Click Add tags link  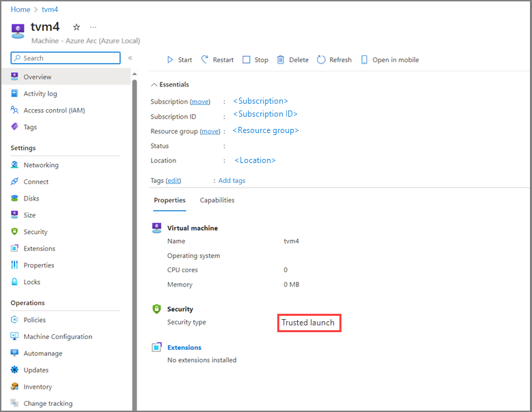[232, 181]
